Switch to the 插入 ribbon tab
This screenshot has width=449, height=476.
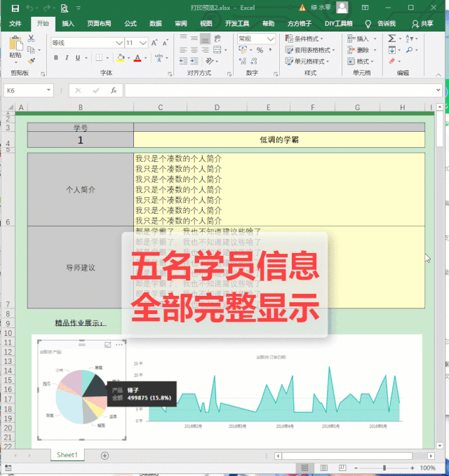[x=68, y=24]
